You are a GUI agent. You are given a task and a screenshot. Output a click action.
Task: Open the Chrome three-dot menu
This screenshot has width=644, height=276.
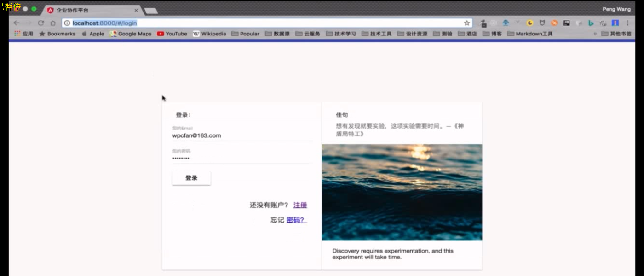click(627, 23)
